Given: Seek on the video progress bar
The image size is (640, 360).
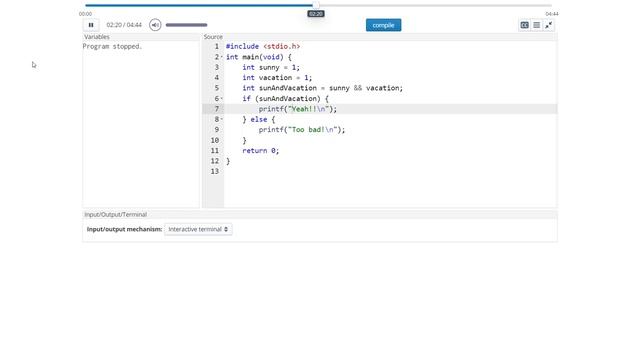Looking at the screenshot, I should coord(318,5).
